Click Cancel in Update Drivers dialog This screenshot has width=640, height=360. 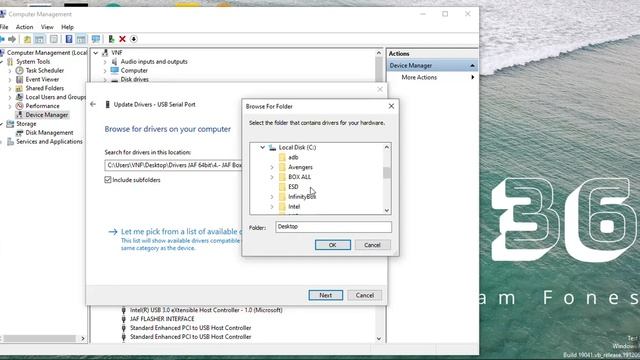click(364, 295)
